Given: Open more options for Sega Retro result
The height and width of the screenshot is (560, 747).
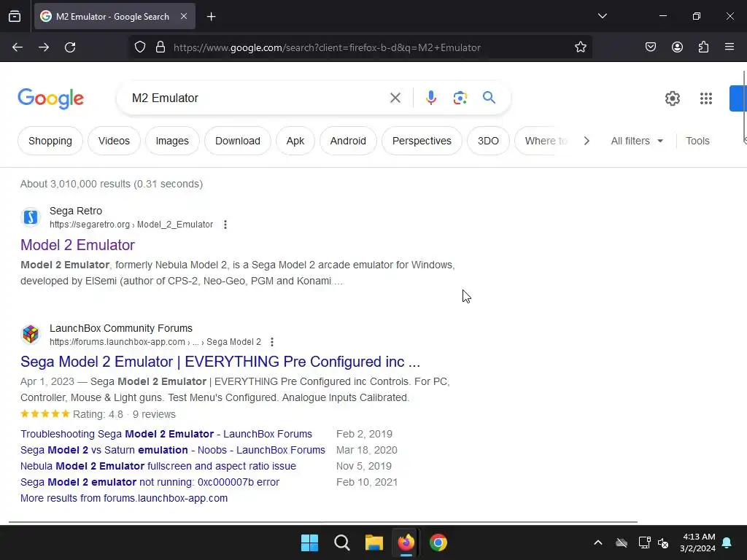Looking at the screenshot, I should click(x=225, y=225).
